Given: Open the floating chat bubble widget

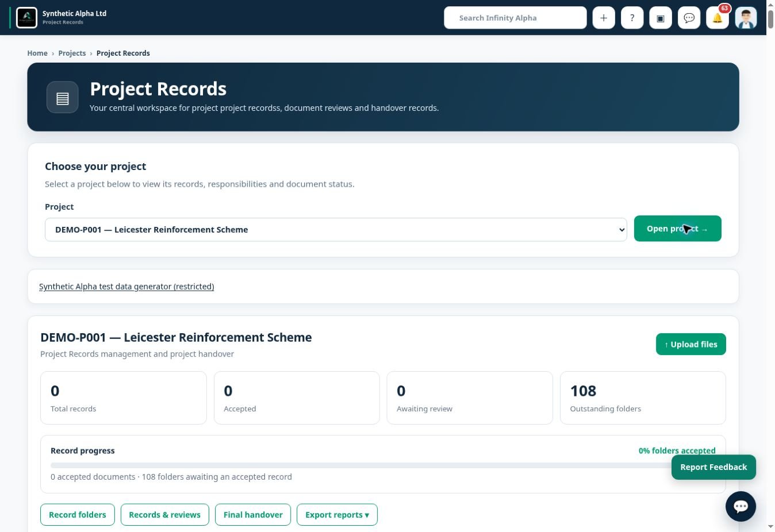Looking at the screenshot, I should [741, 506].
